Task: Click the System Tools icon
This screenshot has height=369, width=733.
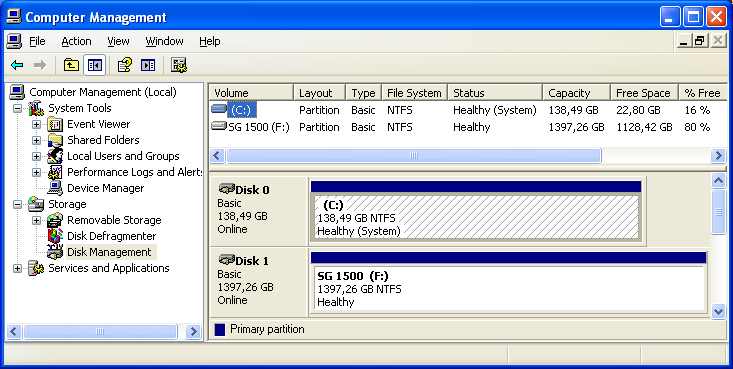Action: point(36,109)
